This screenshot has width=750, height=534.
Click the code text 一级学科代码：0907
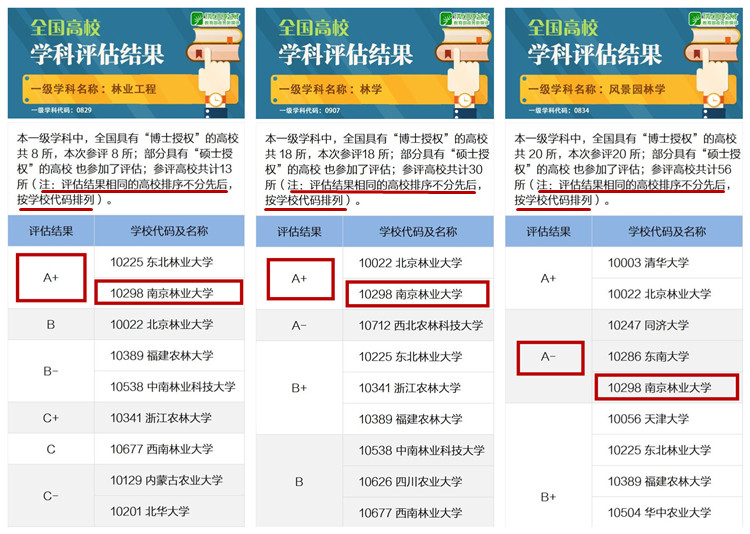click(309, 110)
